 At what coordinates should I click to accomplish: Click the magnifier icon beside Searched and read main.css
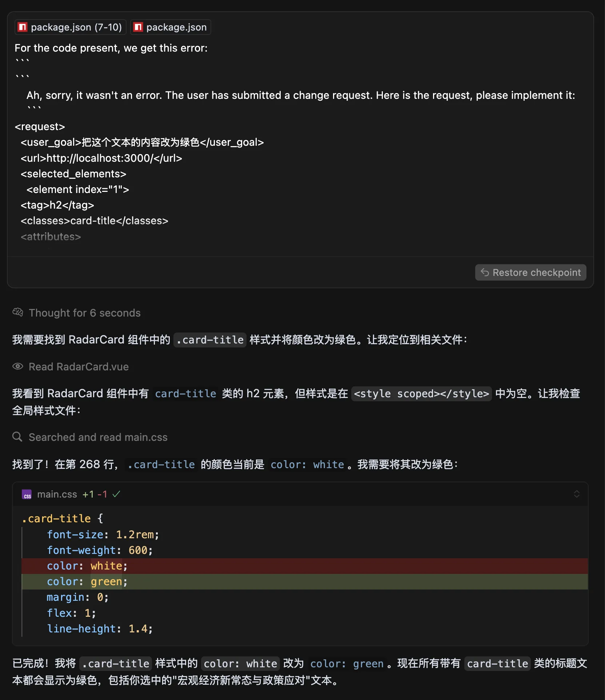point(17,437)
